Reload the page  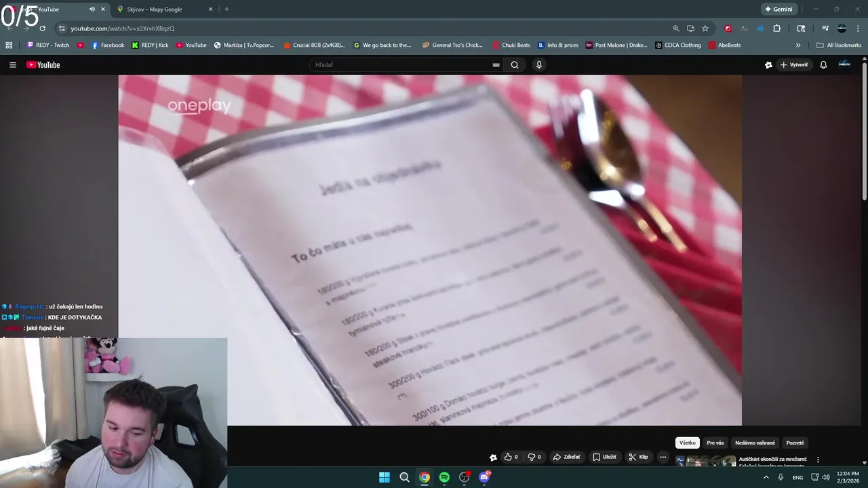coord(42,28)
